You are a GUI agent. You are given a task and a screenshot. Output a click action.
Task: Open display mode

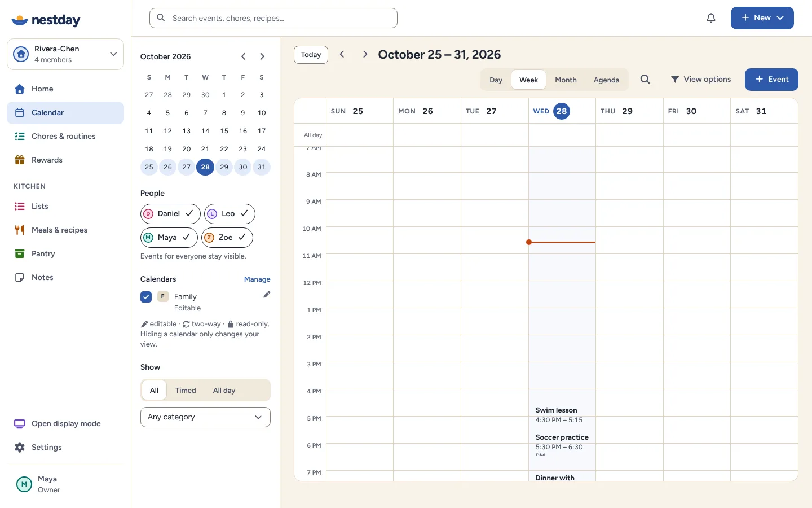(x=65, y=424)
